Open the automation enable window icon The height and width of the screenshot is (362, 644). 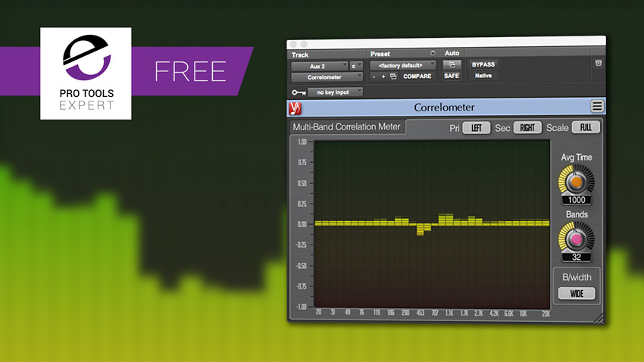coord(452,64)
